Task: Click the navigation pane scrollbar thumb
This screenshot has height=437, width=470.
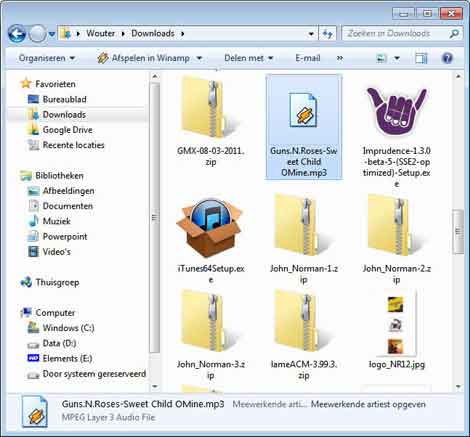Action: [x=155, y=217]
